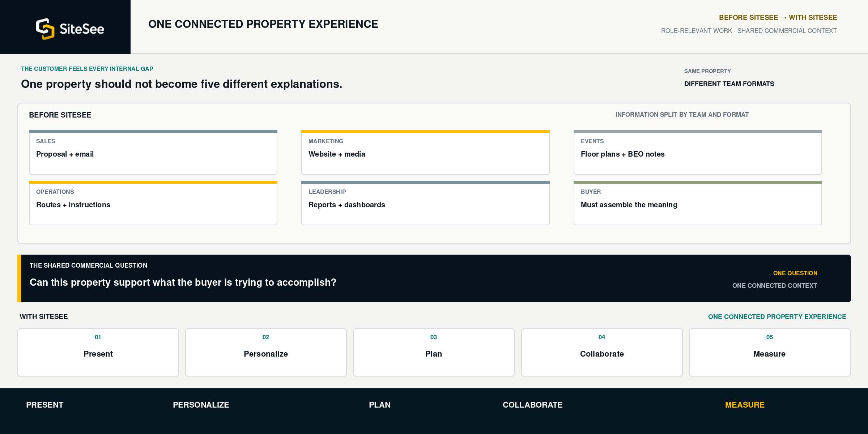Screen dimensions: 868x434
Task: Switch to the PERSONALIZE bottom tab
Action: (x=201, y=405)
